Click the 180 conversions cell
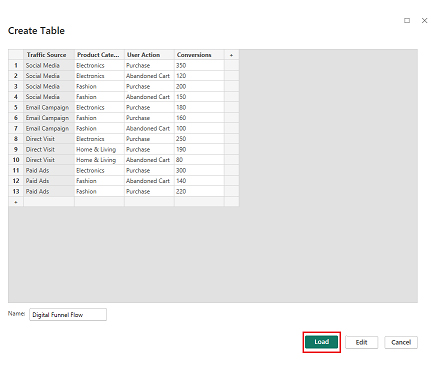 coord(199,108)
